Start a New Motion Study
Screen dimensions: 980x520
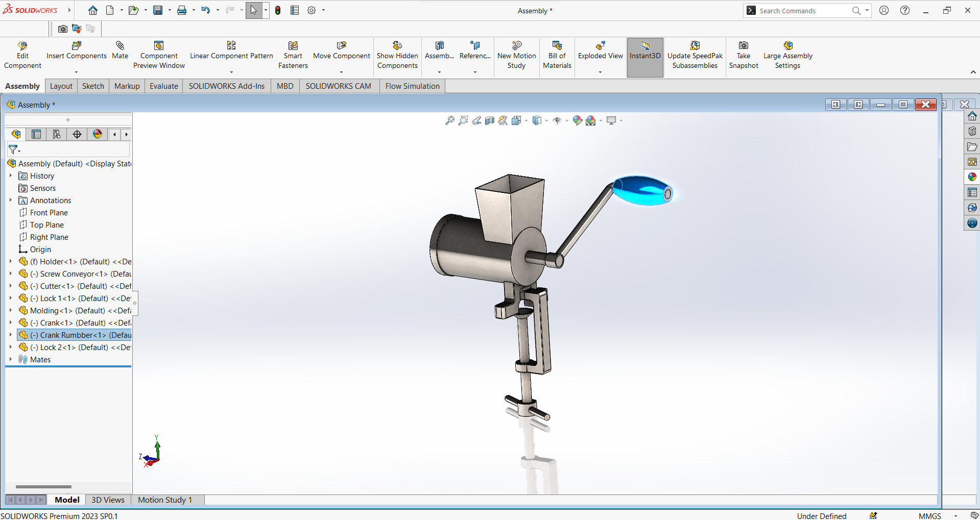517,55
